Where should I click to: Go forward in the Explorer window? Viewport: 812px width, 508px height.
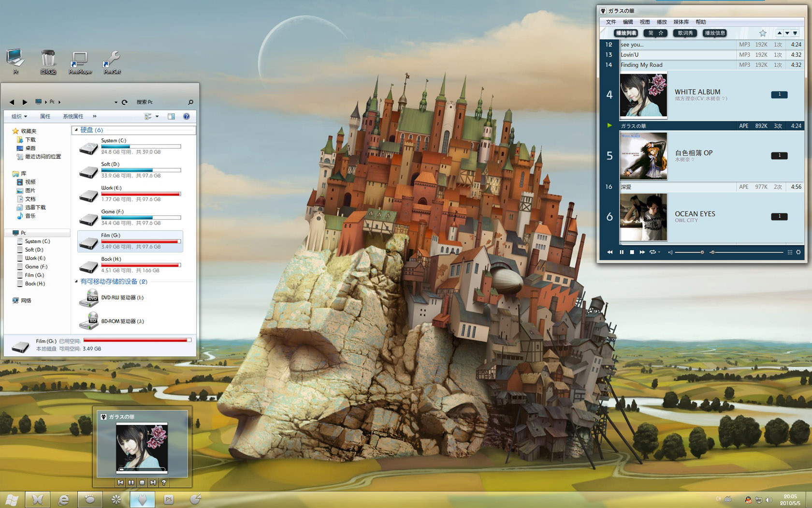pyautogui.click(x=25, y=102)
